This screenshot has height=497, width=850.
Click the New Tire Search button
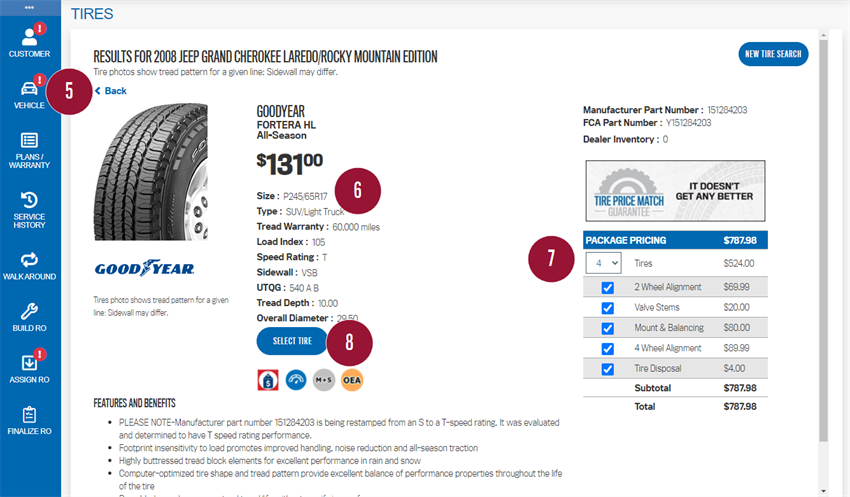(773, 54)
